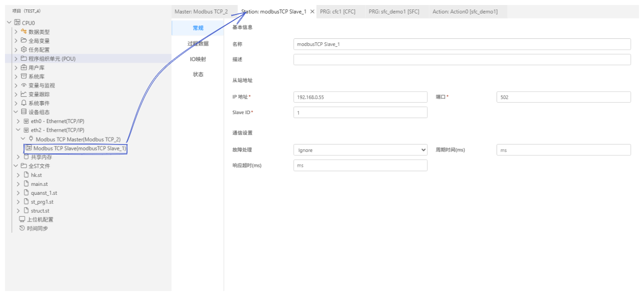Expand the 共享内存 node
The image size is (644, 296).
tap(18, 157)
